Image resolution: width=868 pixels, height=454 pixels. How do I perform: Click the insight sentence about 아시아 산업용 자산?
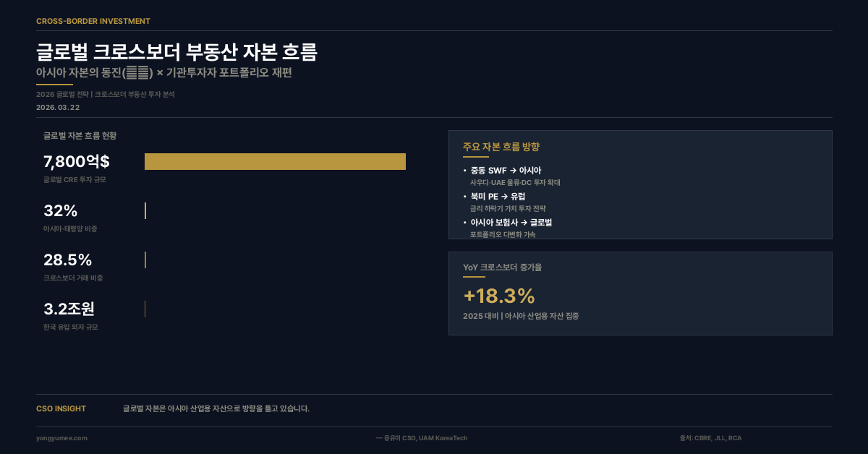(x=216, y=408)
